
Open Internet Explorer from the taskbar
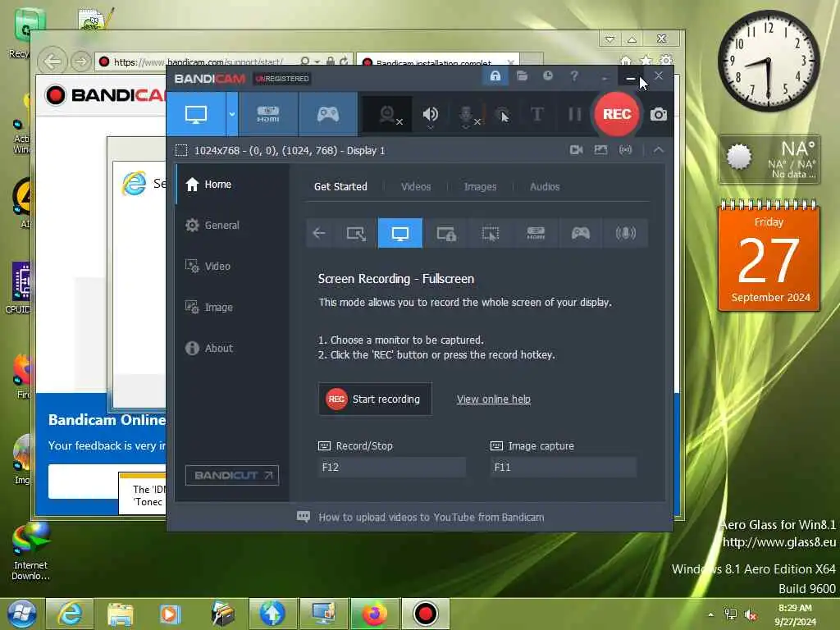pyautogui.click(x=71, y=614)
